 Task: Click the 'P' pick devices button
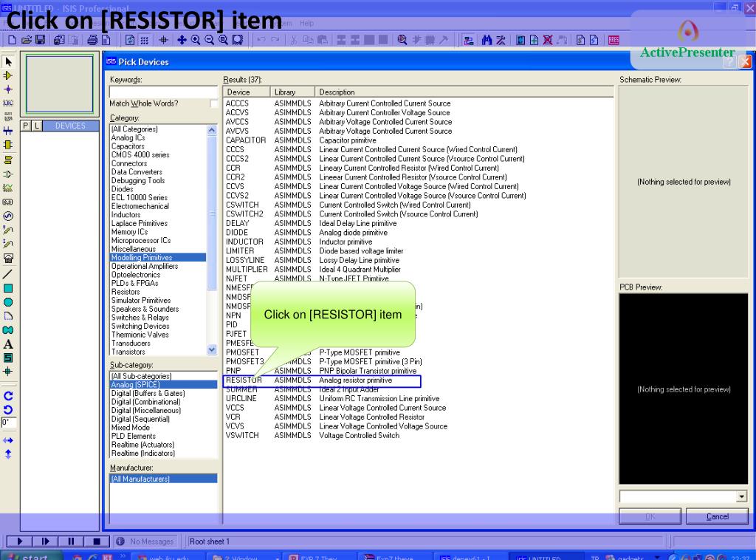pyautogui.click(x=26, y=126)
